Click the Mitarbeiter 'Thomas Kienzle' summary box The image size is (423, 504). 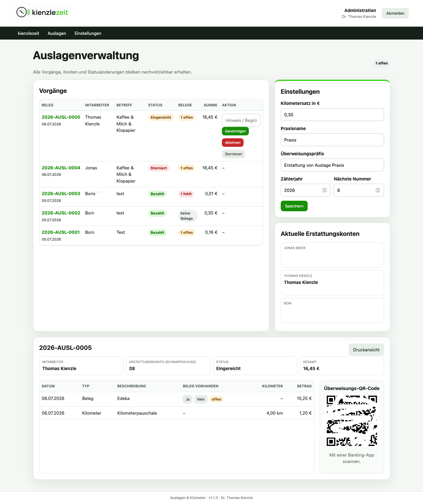[x=81, y=366]
